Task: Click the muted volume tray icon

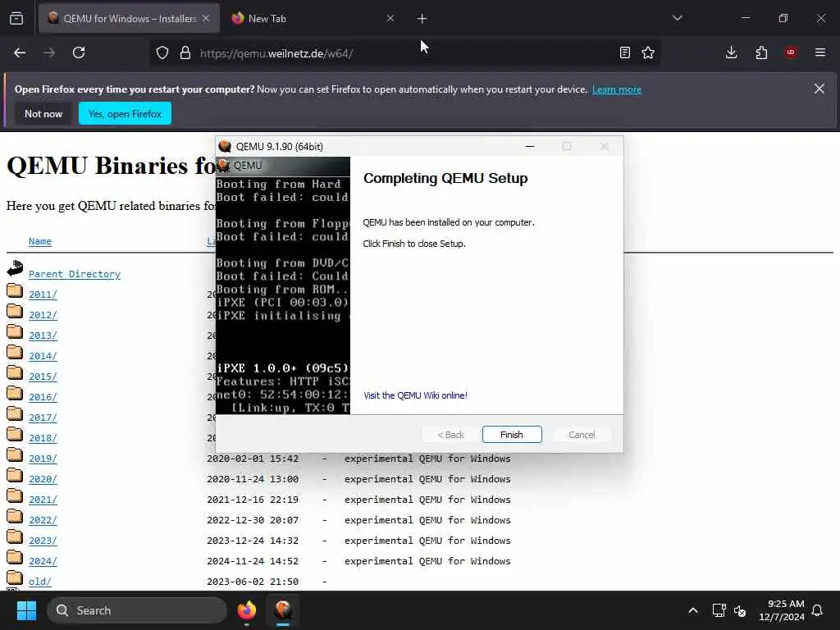Action: click(x=741, y=610)
